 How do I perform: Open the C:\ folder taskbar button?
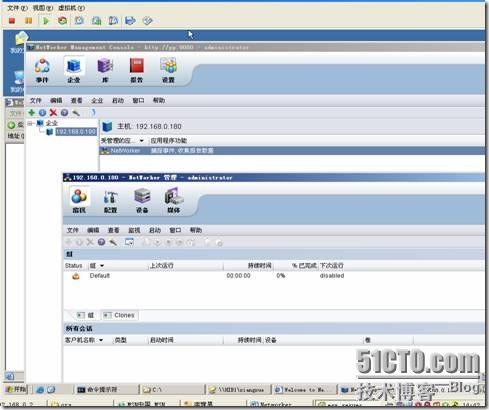click(x=172, y=389)
